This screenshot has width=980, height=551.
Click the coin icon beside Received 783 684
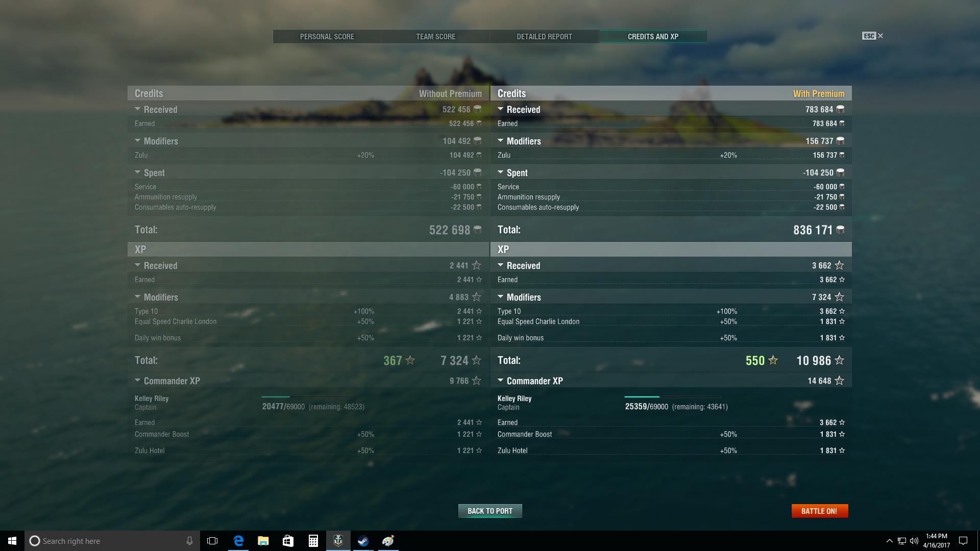tap(840, 109)
